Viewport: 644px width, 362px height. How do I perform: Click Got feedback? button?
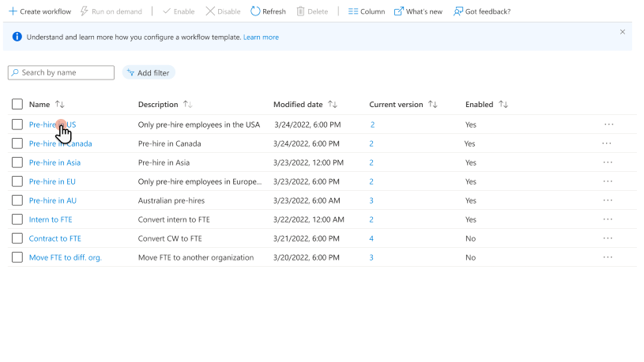click(482, 12)
